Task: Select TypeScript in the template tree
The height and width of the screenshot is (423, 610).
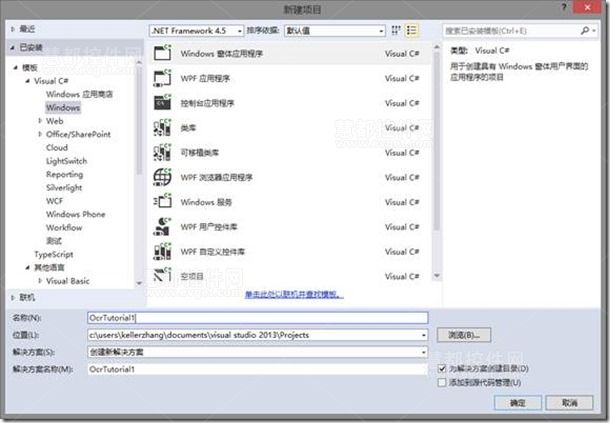Action: pos(54,254)
